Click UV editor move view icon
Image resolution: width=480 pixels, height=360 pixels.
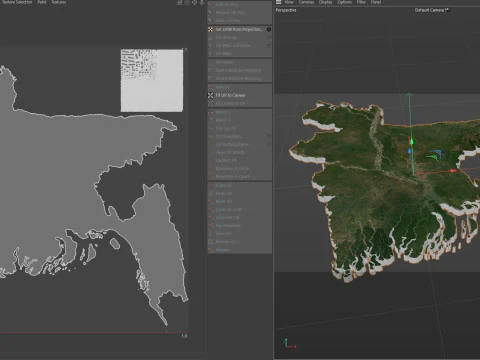(x=194, y=2)
